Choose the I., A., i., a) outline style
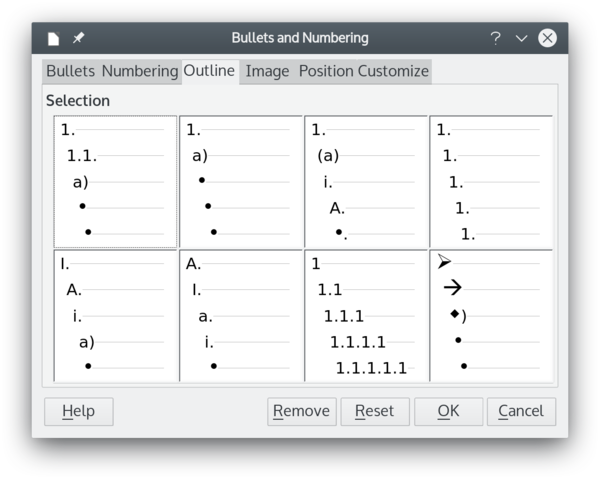This screenshot has width=600, height=479. click(115, 316)
